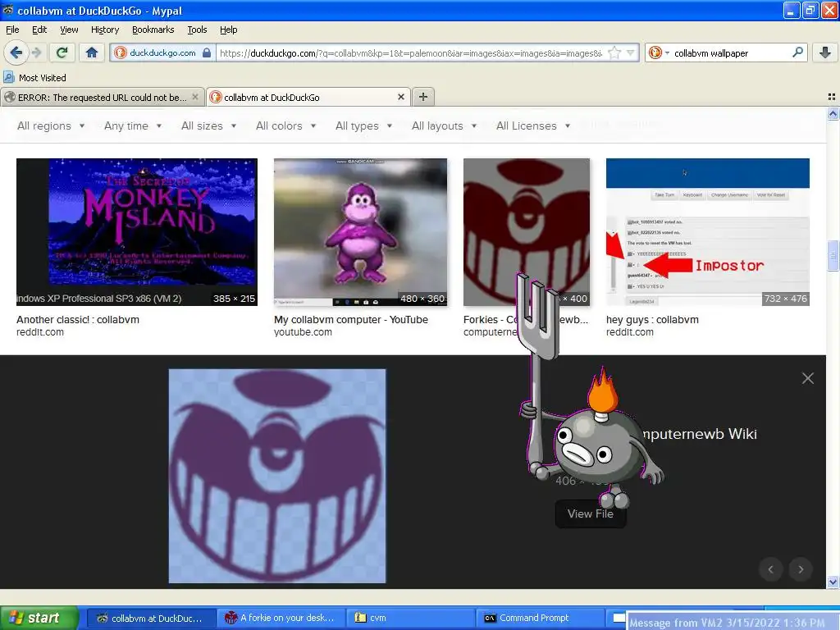840x630 pixels.
Task: Close the collabvm at DuckDuckGo tab
Action: [400, 97]
